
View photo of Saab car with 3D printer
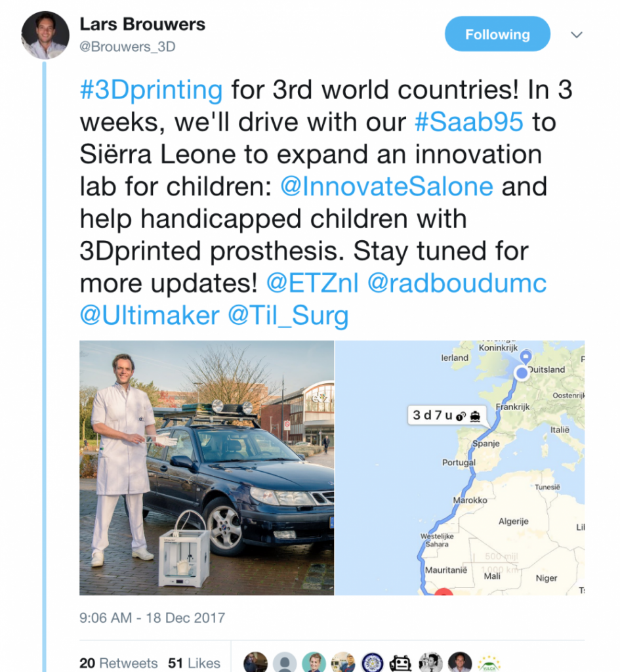tap(207, 467)
